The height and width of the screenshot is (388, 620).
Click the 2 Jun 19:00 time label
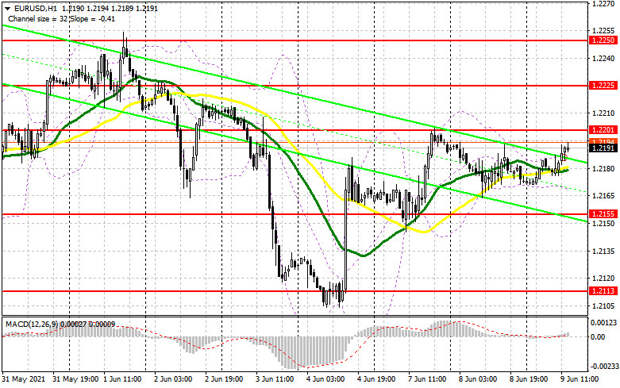point(224,379)
